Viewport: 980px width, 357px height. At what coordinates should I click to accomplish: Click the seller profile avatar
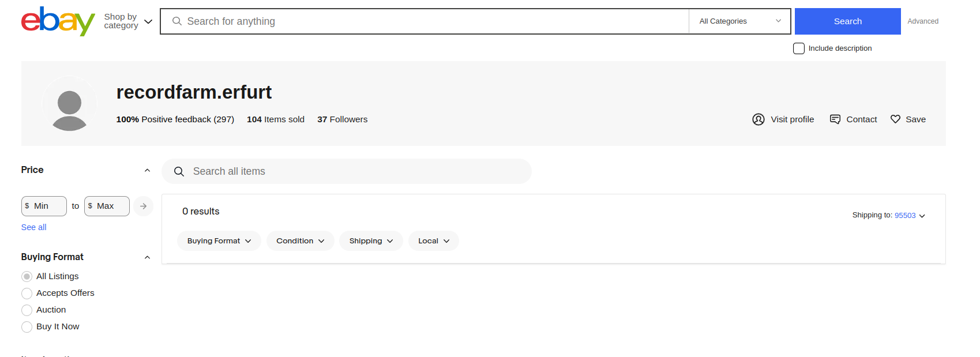click(x=70, y=104)
